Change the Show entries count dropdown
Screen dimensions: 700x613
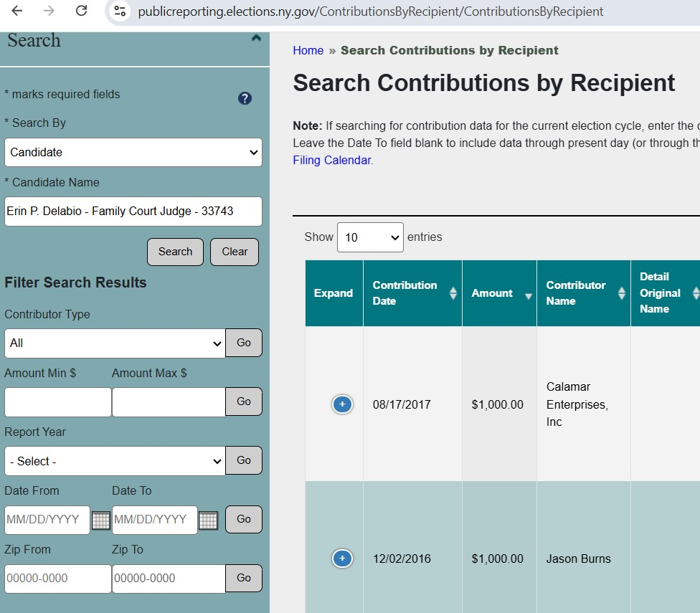pyautogui.click(x=370, y=237)
